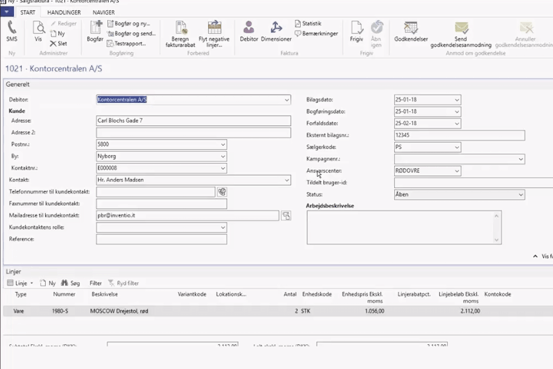Switch to the HANDLINGER ribbon tab
553x369 pixels.
click(x=64, y=12)
